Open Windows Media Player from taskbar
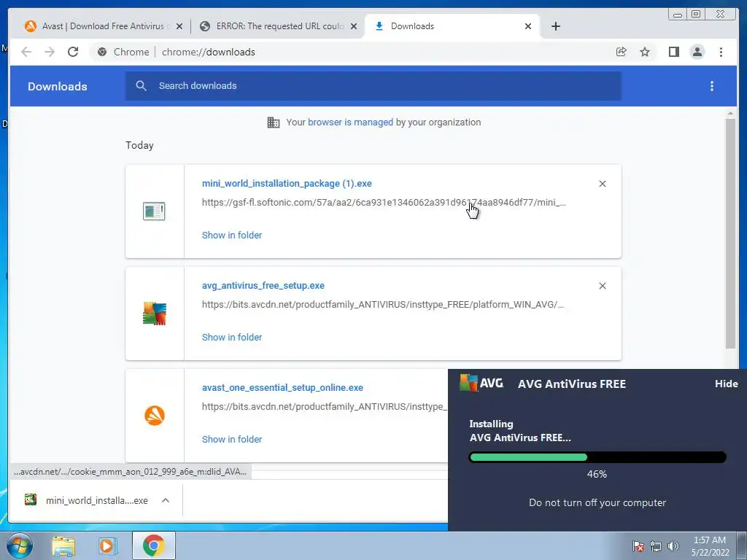 click(x=107, y=545)
